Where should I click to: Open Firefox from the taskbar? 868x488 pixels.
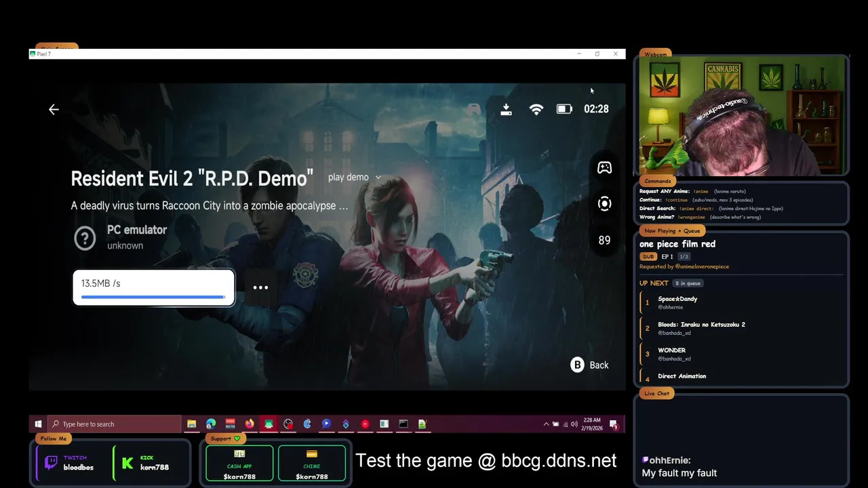pos(250,424)
